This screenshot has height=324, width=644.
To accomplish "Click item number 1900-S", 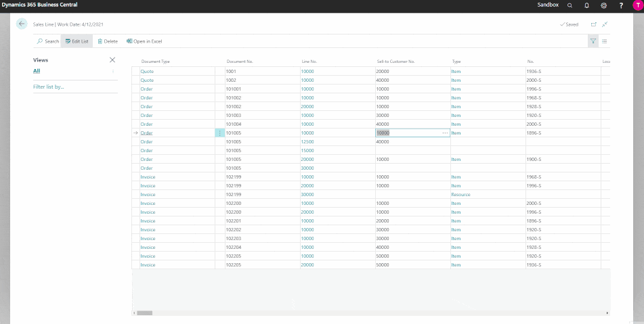I will point(534,160).
